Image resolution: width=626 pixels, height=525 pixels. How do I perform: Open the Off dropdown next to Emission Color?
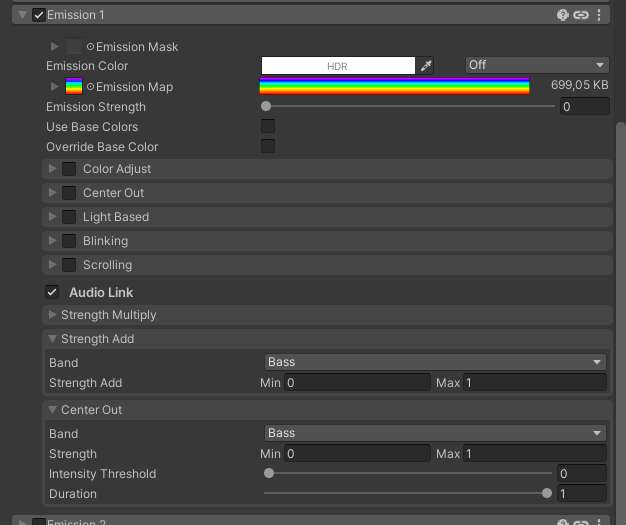(x=537, y=65)
